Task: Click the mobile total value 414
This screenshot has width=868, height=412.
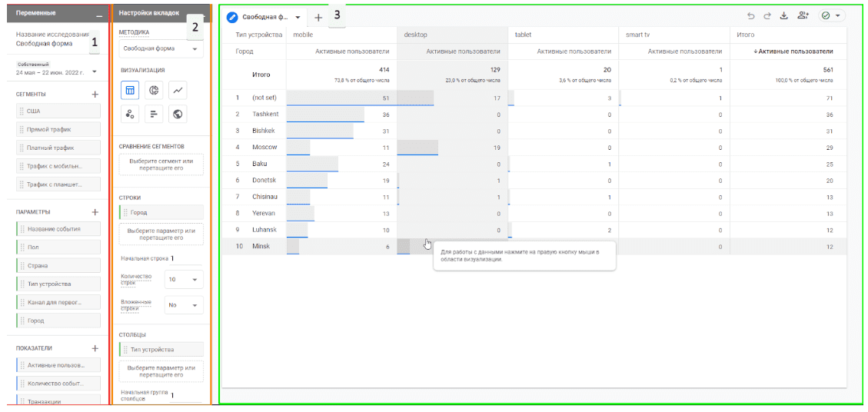Action: (x=384, y=70)
